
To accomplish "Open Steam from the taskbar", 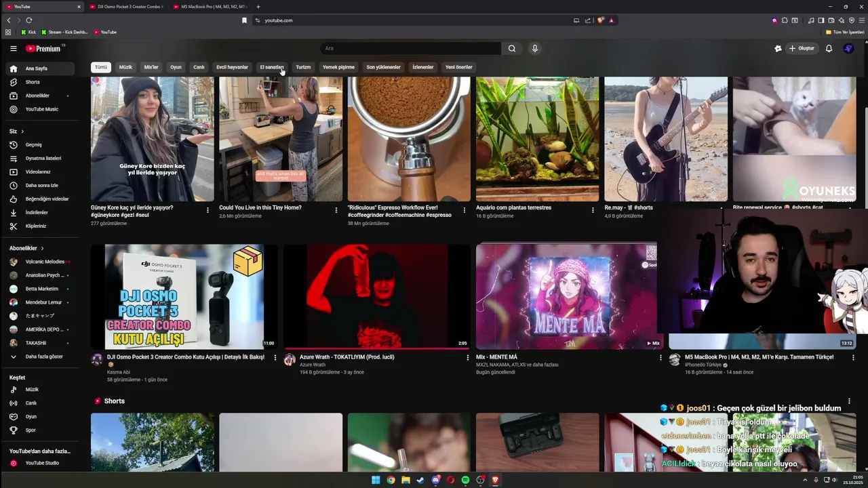I will pyautogui.click(x=420, y=480).
